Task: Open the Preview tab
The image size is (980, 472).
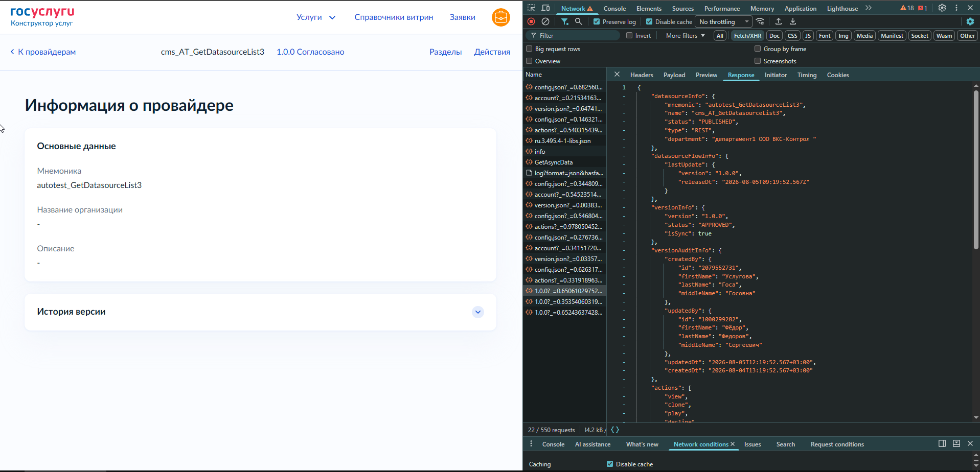Action: pyautogui.click(x=706, y=75)
